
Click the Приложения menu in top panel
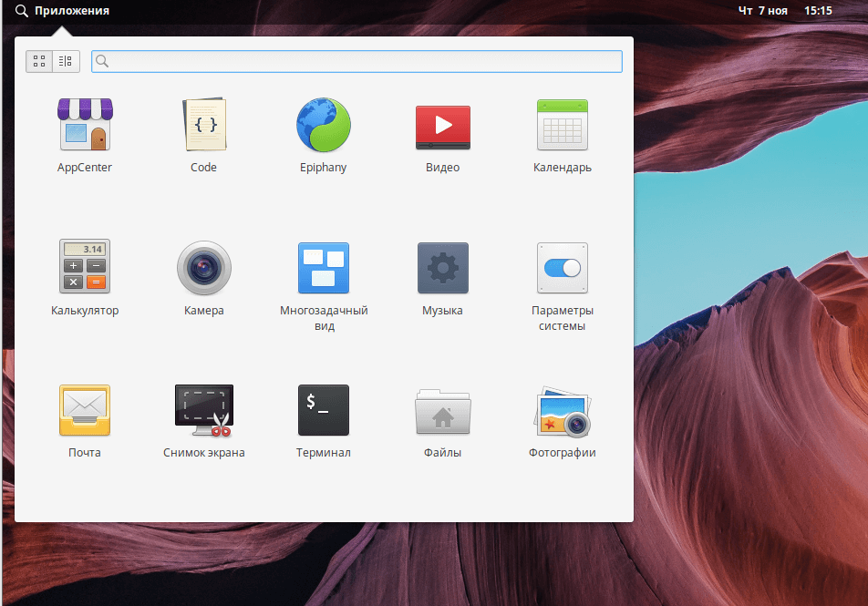coord(71,11)
